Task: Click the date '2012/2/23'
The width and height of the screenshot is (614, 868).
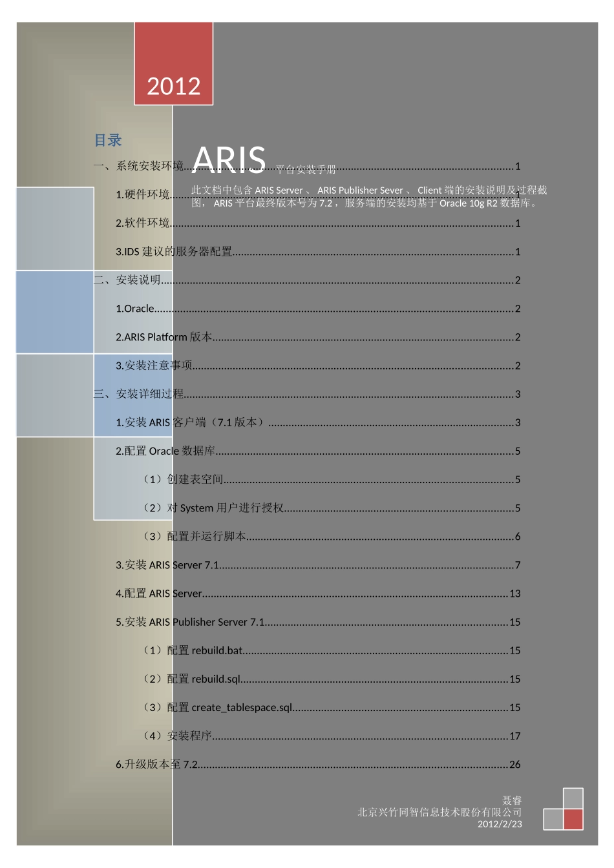Action: (500, 824)
